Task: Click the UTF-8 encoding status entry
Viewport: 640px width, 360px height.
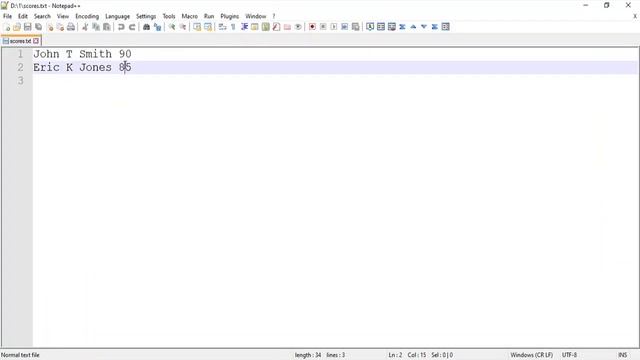Action: (569, 355)
